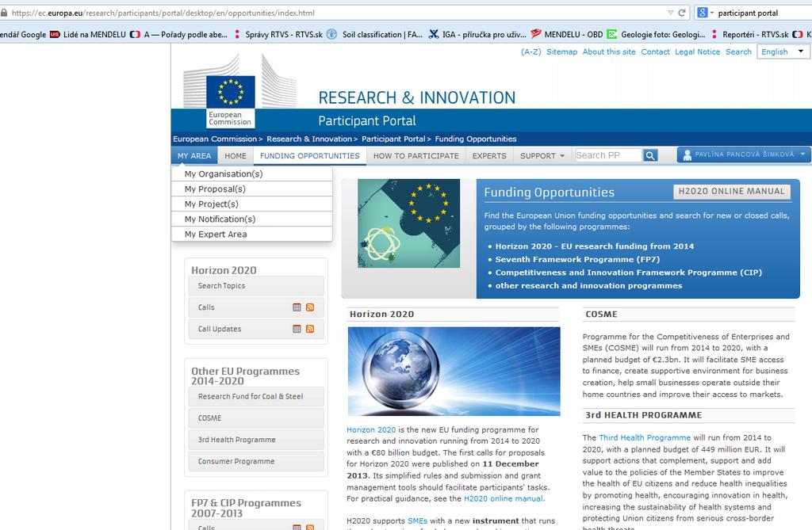Open the MENDELU - OBD bookmark
812x530 pixels.
pyautogui.click(x=567, y=35)
